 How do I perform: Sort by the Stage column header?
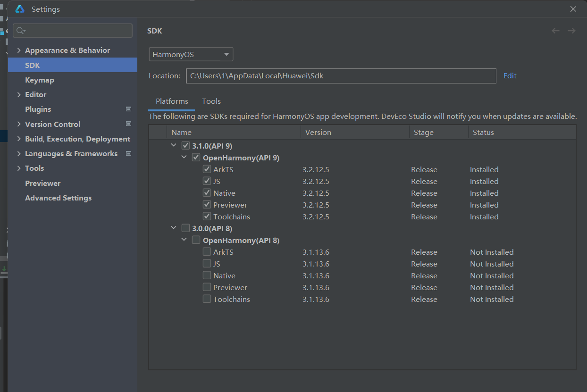pos(439,132)
